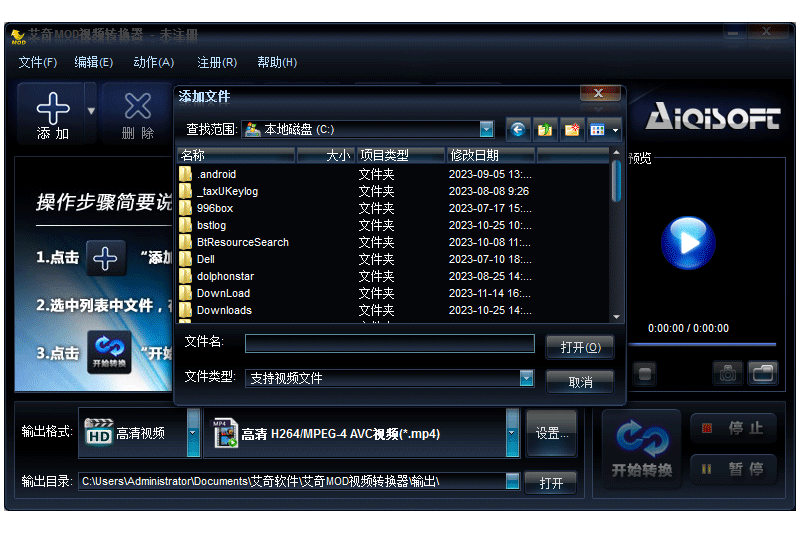Open snapshot folder icon beside camera
The width and height of the screenshot is (800, 533).
point(763,373)
